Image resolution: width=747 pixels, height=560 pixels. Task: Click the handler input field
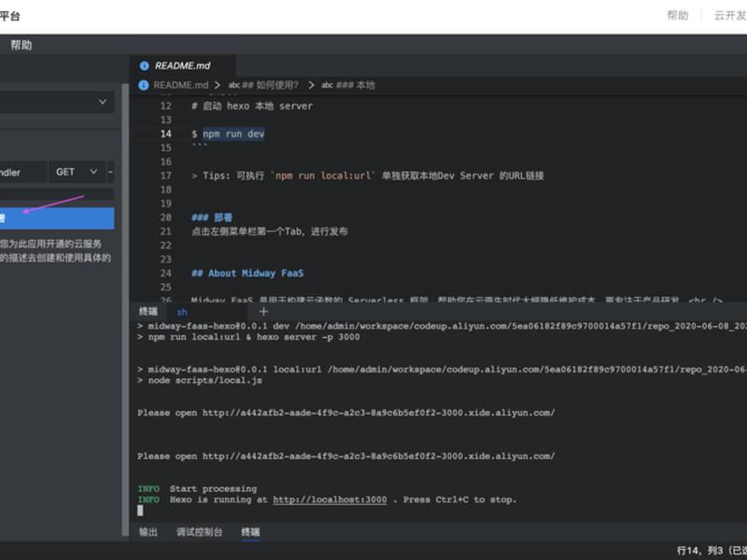coord(23,172)
